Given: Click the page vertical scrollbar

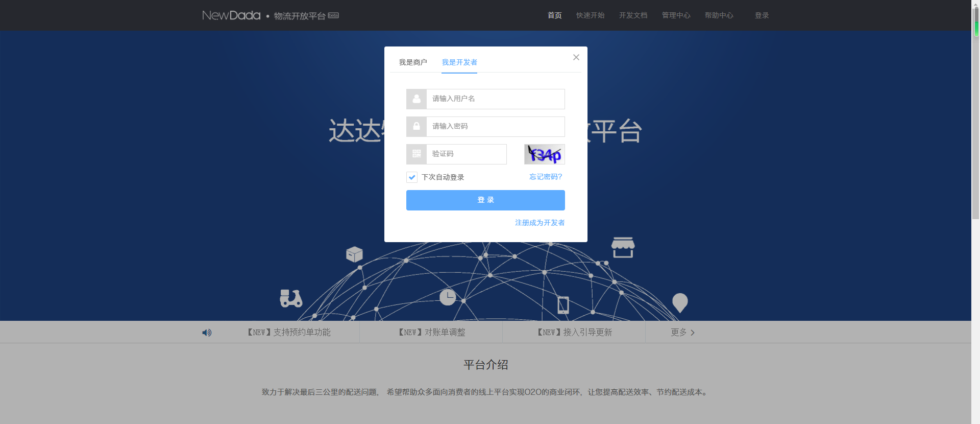Looking at the screenshot, I should 975,212.
